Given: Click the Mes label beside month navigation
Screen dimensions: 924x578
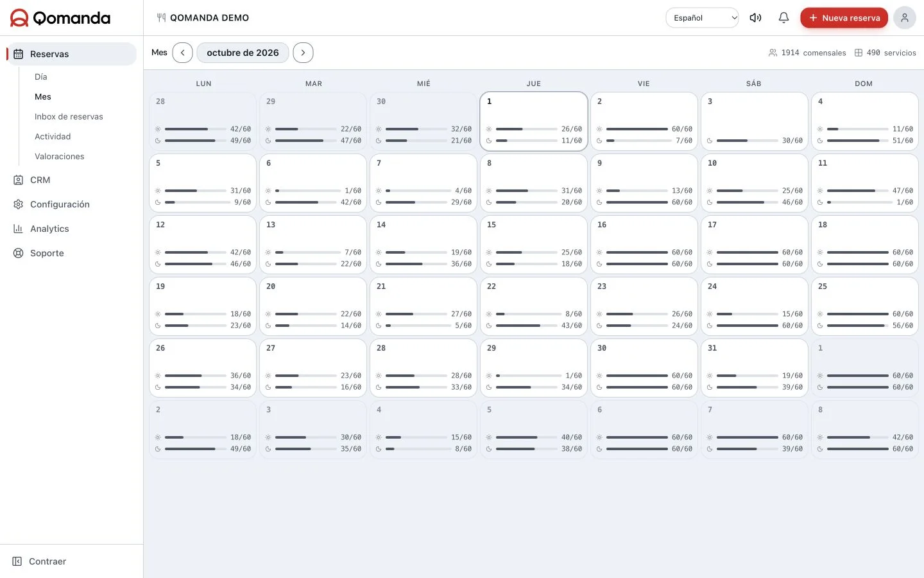Looking at the screenshot, I should click(x=159, y=53).
